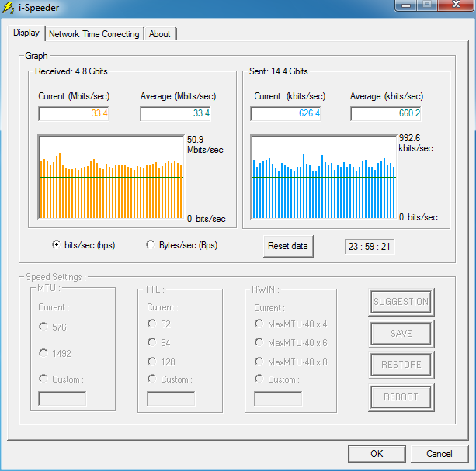The width and height of the screenshot is (476, 471).
Task: Click the received Current Mbits/sec field
Action: pyautogui.click(x=74, y=113)
